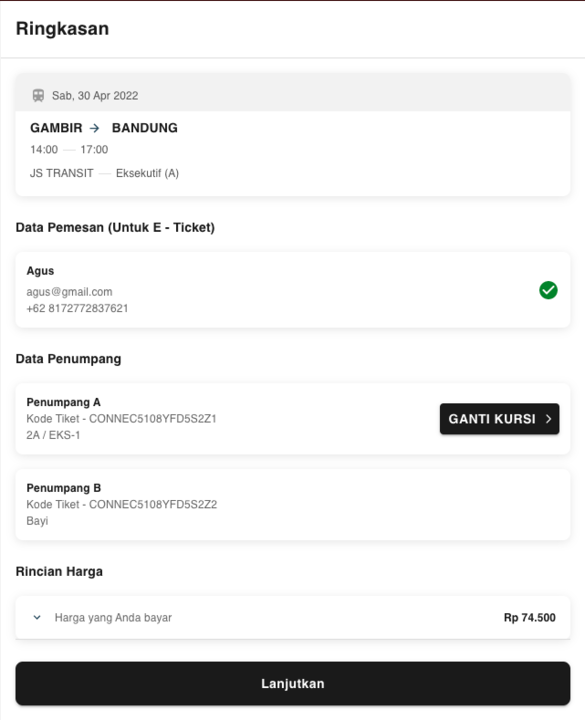Click the Harga yang Anda bayar label
This screenshot has width=585, height=720.
(x=113, y=618)
